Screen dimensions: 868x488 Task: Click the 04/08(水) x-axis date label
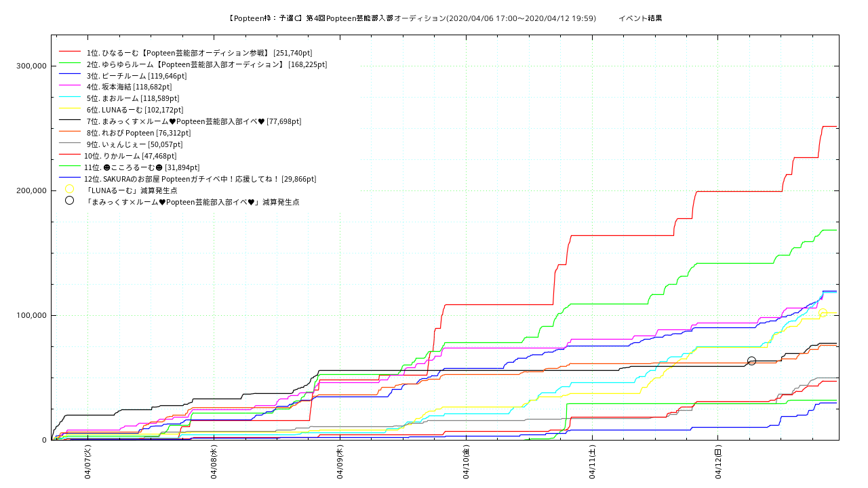point(214,462)
